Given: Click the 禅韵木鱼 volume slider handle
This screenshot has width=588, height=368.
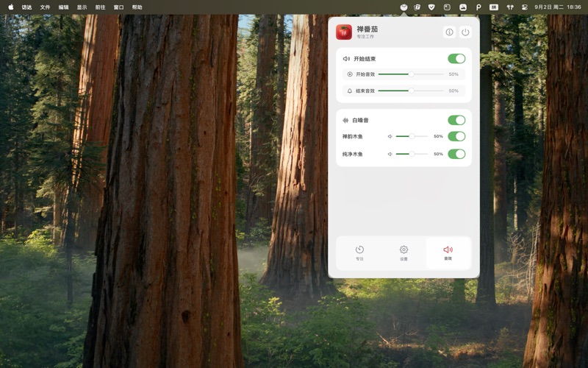Looking at the screenshot, I should [x=412, y=136].
